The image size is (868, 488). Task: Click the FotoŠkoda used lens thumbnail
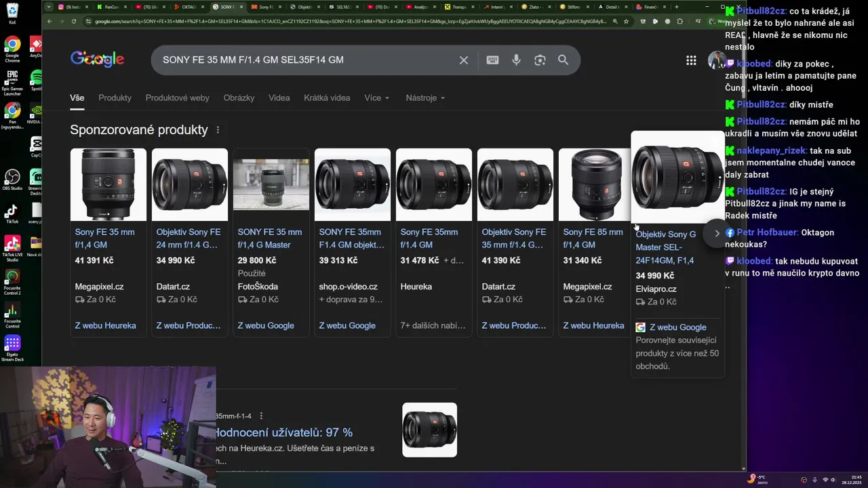(x=271, y=184)
